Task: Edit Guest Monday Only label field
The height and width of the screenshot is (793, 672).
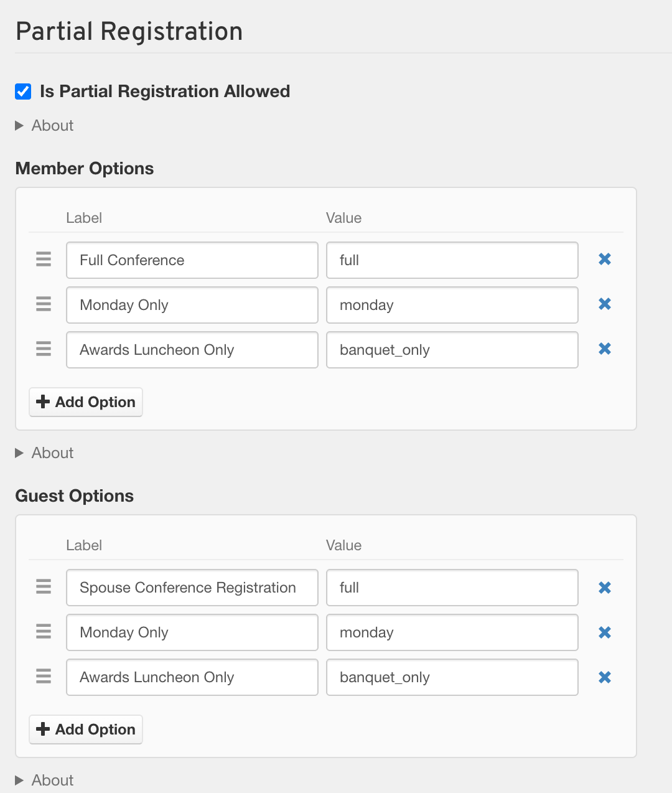Action: 192,632
